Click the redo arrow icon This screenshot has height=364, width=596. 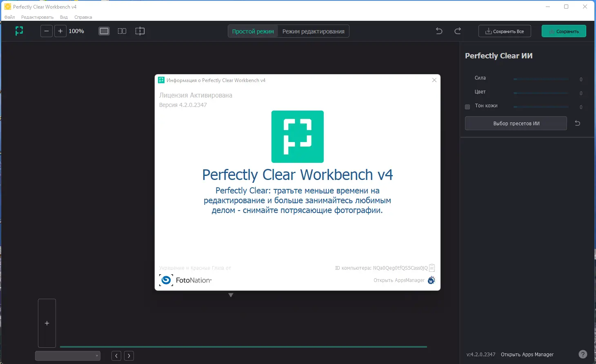458,31
